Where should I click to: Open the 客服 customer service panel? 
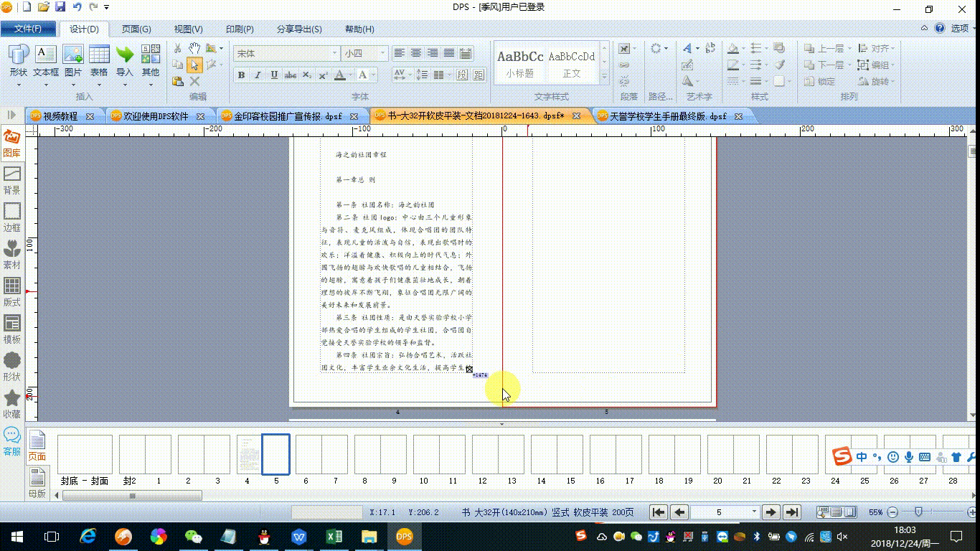click(11, 442)
